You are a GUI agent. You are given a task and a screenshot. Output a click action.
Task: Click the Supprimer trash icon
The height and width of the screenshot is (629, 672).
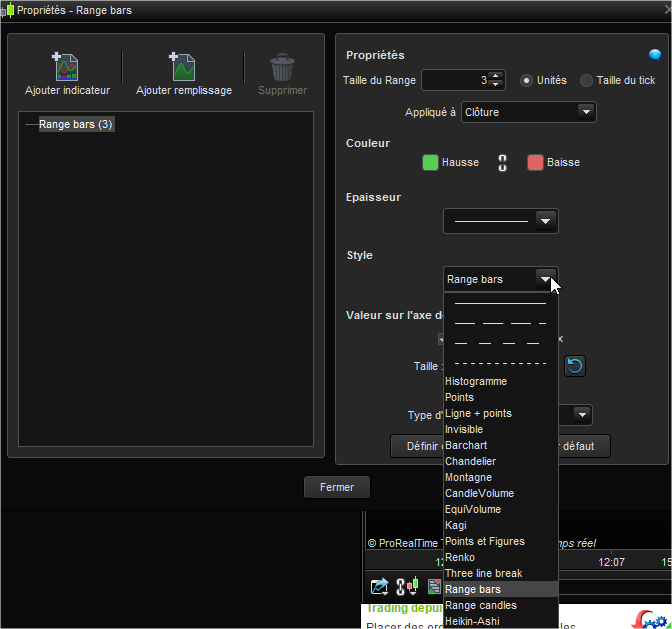tap(282, 67)
